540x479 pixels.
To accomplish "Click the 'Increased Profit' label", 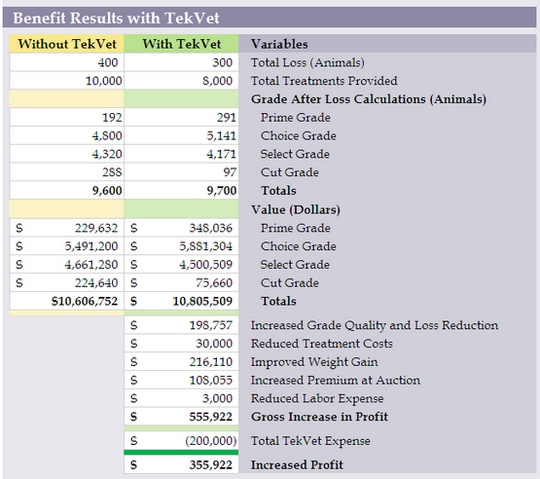I will tap(297, 465).
